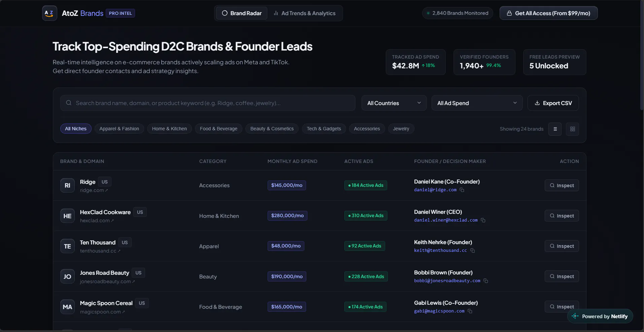
Task: Select the All Niches filter
Action: click(76, 129)
